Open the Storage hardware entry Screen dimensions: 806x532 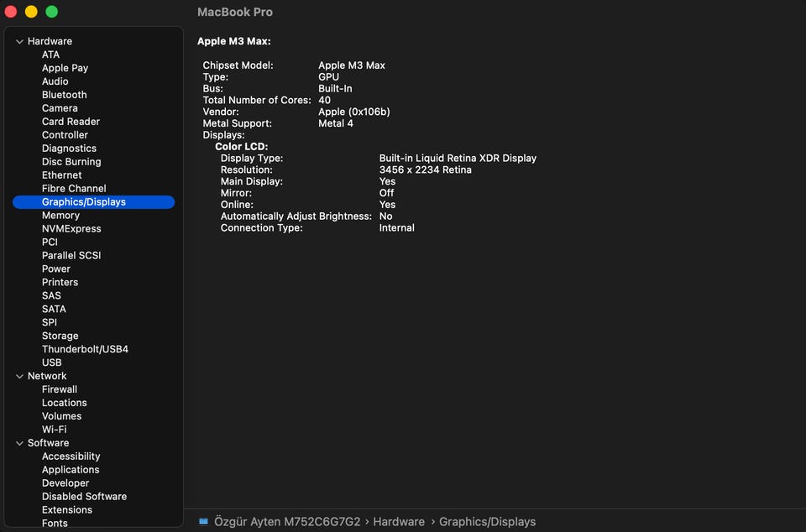click(60, 336)
